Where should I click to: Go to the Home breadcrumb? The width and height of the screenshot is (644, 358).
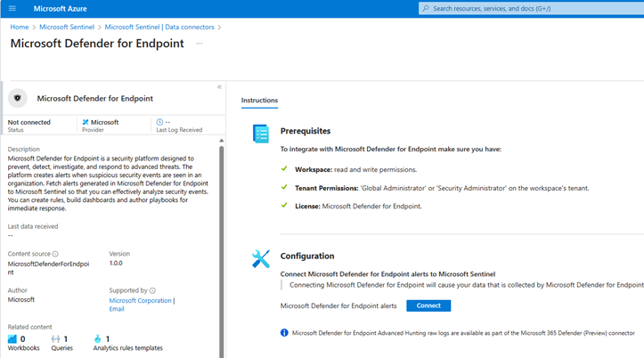coord(20,27)
